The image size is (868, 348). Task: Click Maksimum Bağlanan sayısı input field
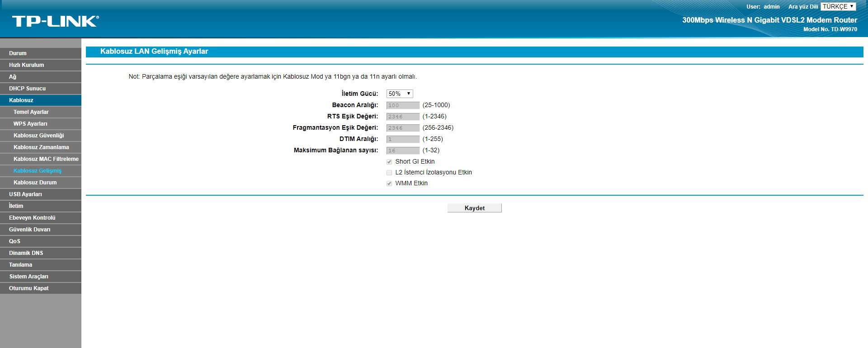click(x=403, y=150)
